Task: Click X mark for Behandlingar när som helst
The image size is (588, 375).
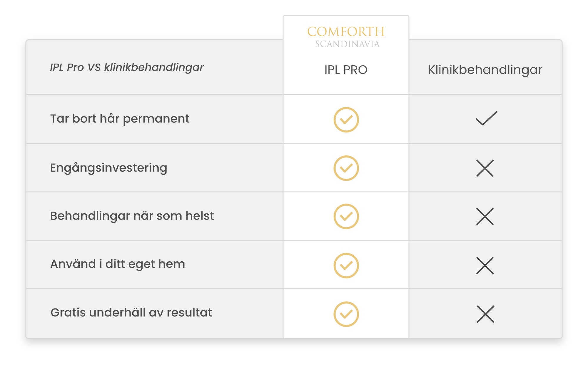Action: 485,216
